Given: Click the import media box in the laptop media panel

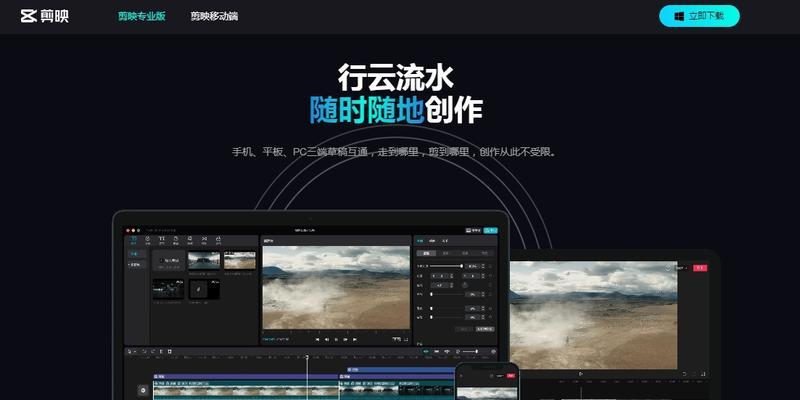Looking at the screenshot, I should 168,260.
